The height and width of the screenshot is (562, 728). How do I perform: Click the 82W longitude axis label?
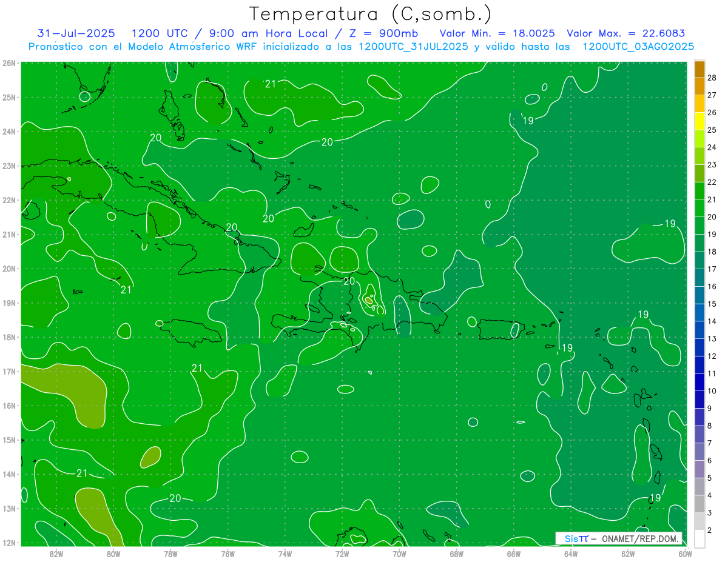click(x=56, y=553)
